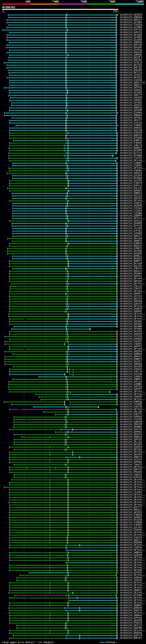Select the label UniRef100_Q29J14

click(x=131, y=221)
